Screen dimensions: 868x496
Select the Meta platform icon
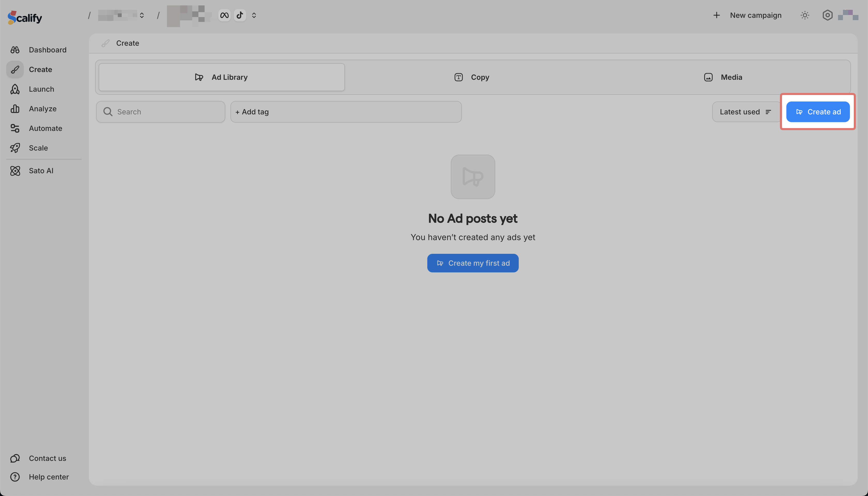224,15
